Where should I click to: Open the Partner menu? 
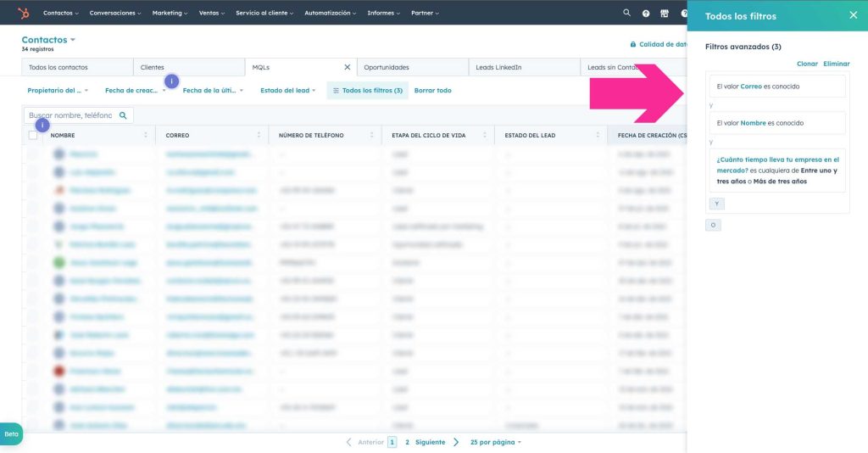[x=426, y=13]
